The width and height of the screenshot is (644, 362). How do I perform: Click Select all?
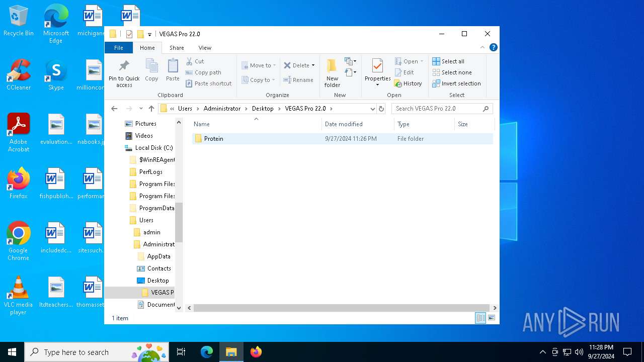[448, 61]
